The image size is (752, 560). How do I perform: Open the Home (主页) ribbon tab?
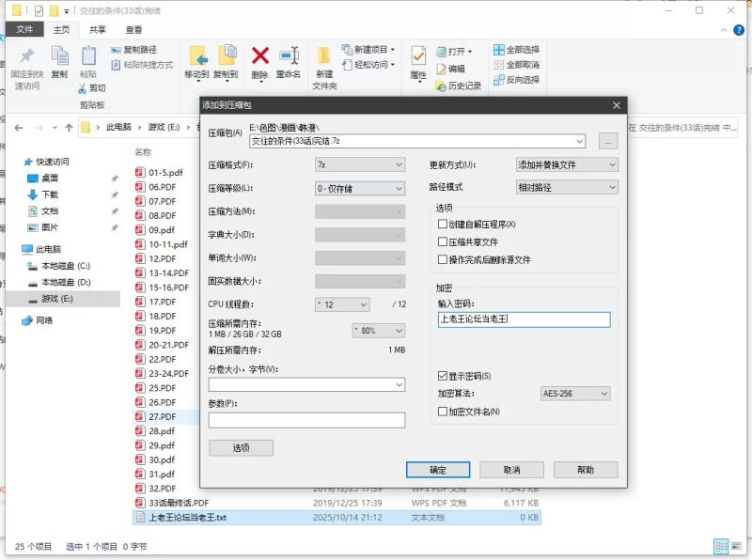pyautogui.click(x=61, y=30)
